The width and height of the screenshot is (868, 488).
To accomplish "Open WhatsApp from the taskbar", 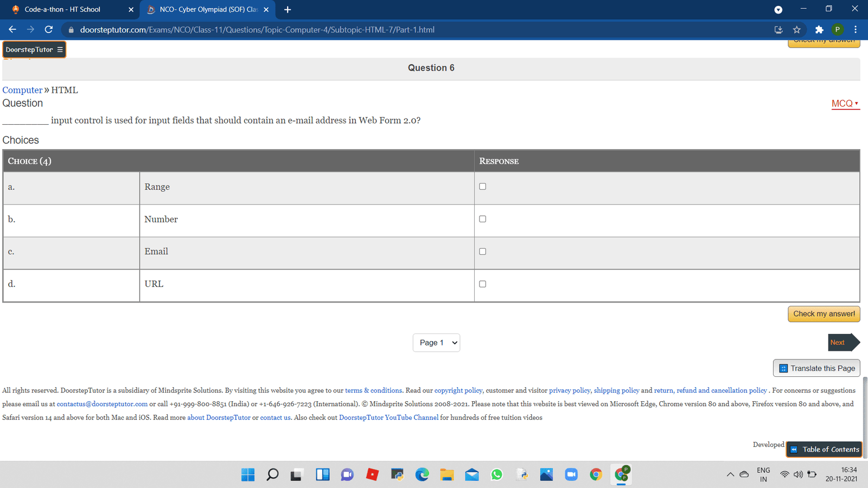I will coord(496,474).
